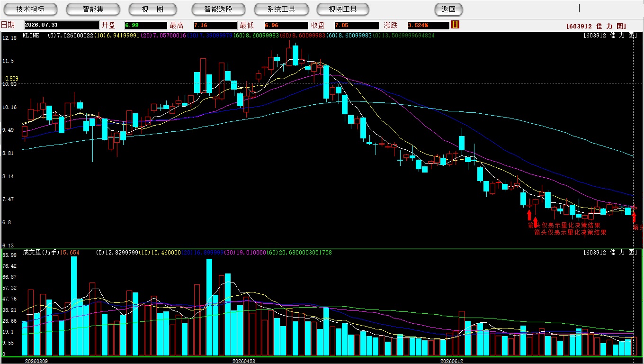The image size is (644, 364).
Task: Click the 开盘 value field 6.99
Action: tap(146, 26)
